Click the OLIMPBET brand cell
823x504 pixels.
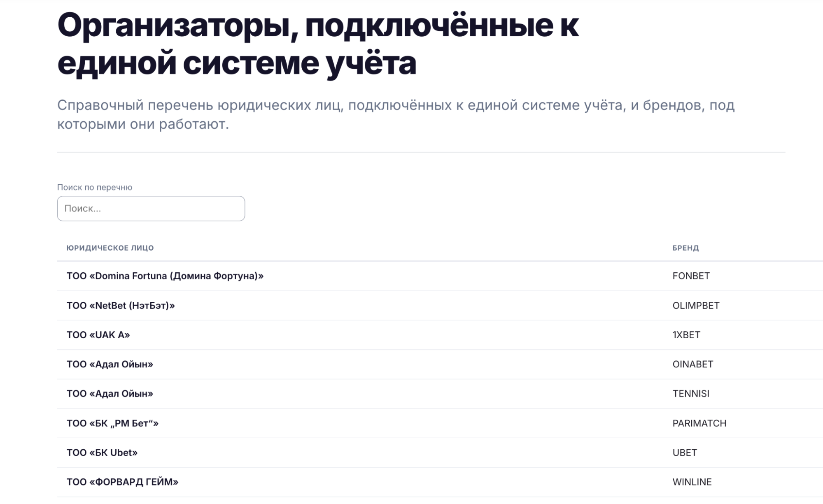[696, 306]
